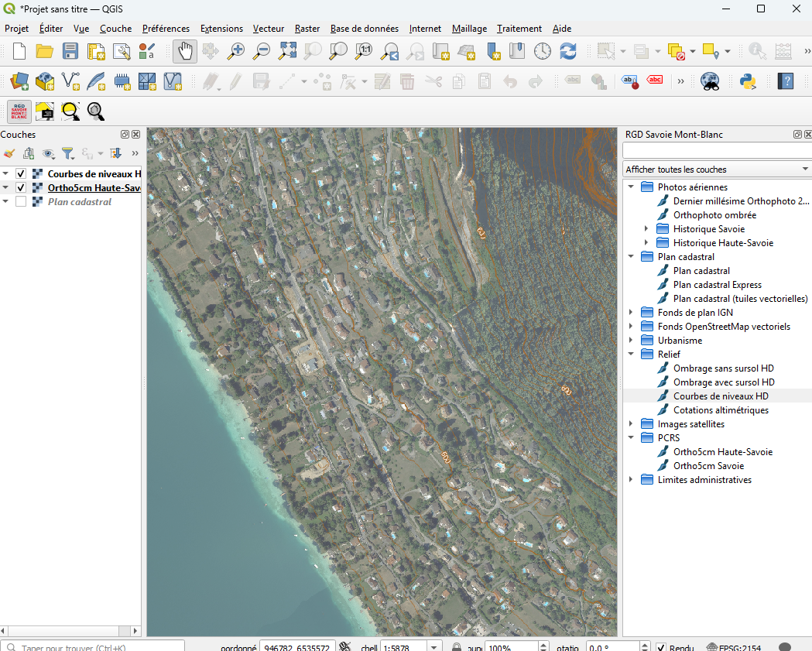Click the RGD panel search field
The image size is (812, 651).
(717, 150)
